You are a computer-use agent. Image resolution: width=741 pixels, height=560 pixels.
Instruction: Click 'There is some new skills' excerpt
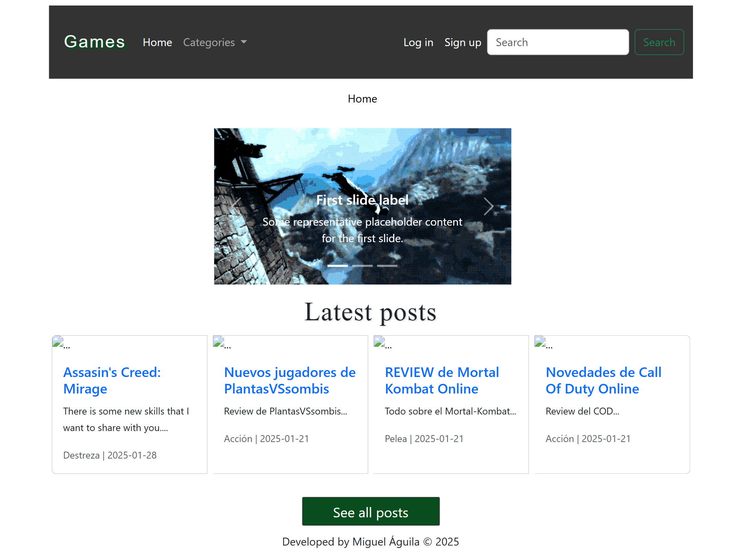126,420
